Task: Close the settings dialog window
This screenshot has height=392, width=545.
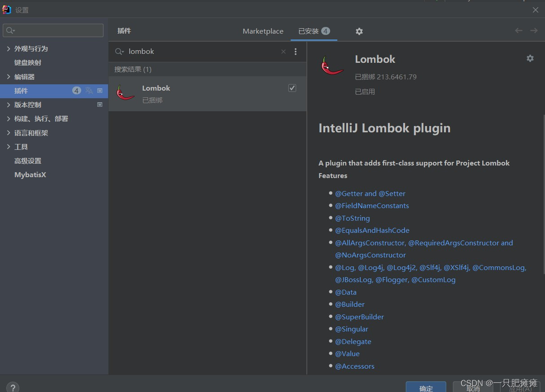Action: (535, 10)
